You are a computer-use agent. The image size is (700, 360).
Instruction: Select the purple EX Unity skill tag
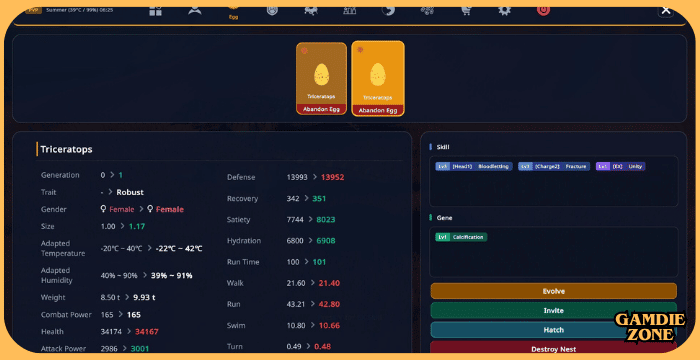click(621, 166)
